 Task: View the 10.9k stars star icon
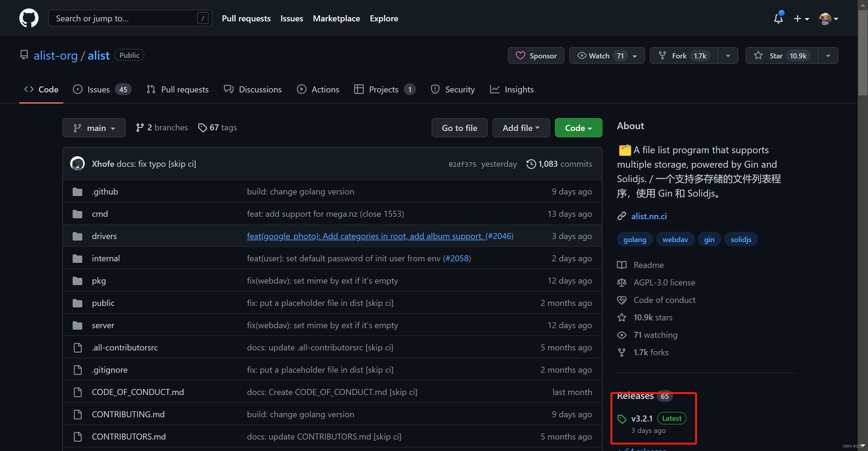coord(622,317)
